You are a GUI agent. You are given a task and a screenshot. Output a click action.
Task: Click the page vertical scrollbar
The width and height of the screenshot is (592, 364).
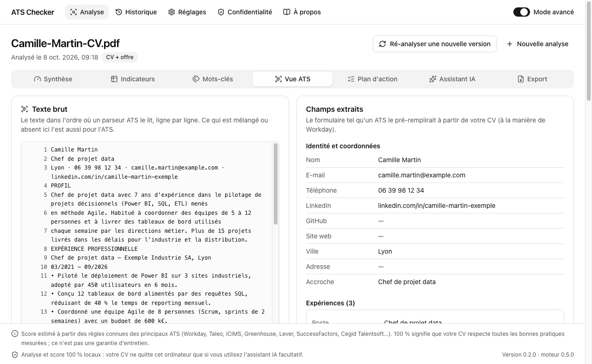pos(589,51)
